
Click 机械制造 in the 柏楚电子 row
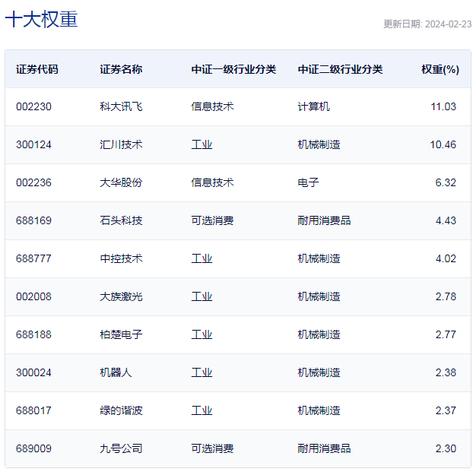pos(319,334)
